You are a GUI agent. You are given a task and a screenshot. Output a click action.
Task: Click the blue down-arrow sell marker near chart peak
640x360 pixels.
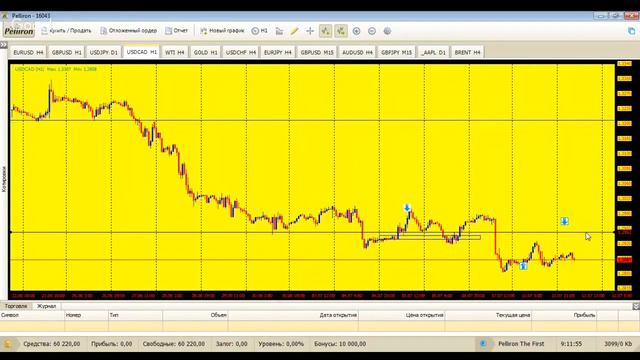[x=407, y=208]
